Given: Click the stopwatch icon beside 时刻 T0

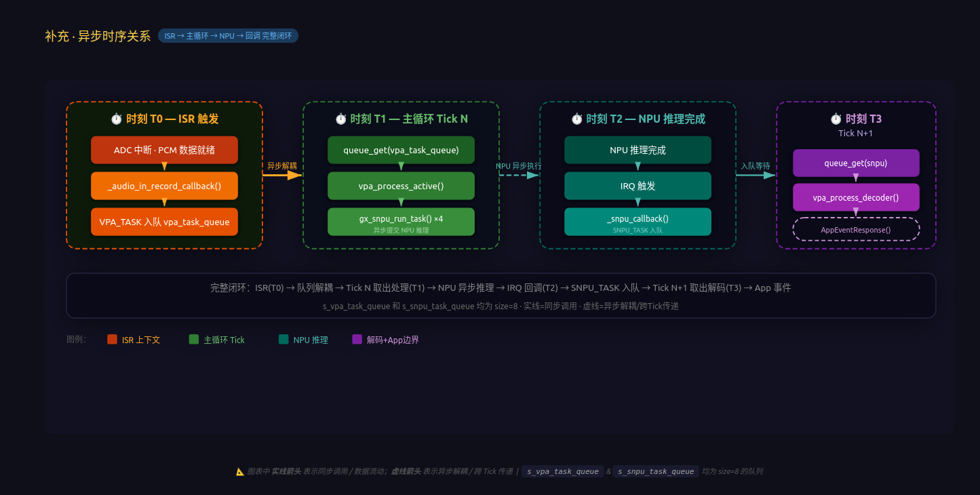Looking at the screenshot, I should pos(116,119).
